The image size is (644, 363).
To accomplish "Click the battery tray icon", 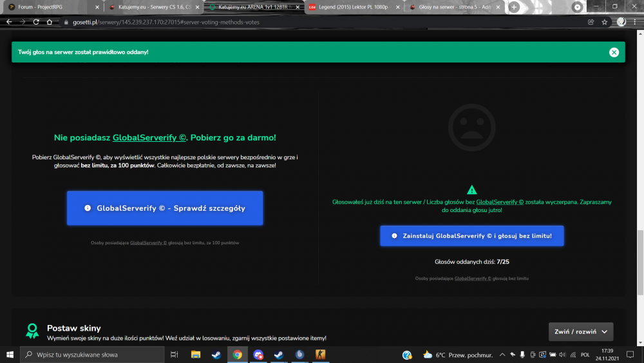I will [x=553, y=355].
